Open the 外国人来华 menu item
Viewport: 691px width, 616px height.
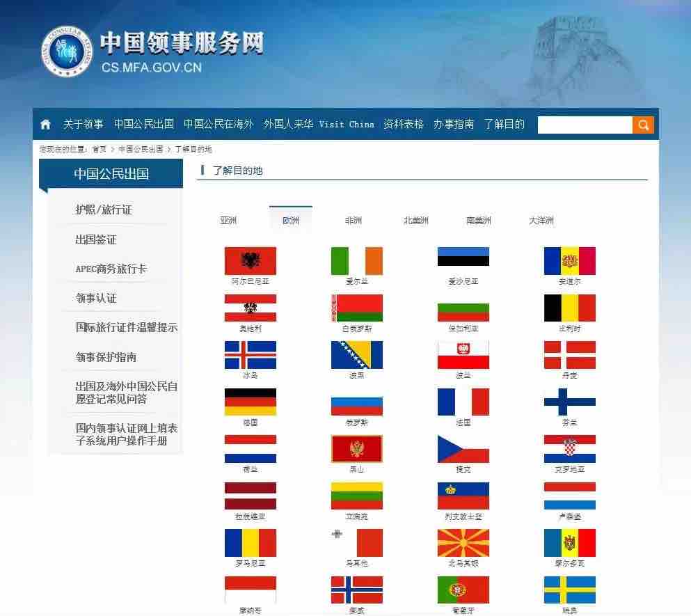click(x=288, y=125)
